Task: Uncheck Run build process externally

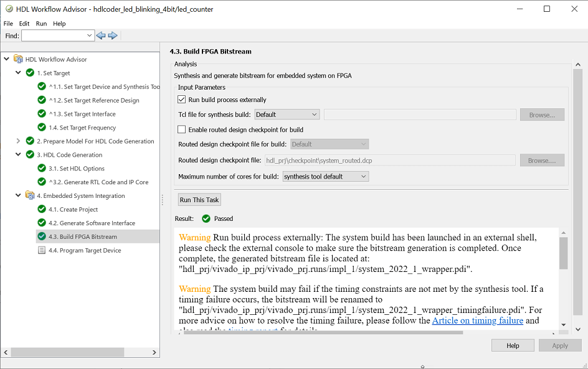Action: coord(182,100)
